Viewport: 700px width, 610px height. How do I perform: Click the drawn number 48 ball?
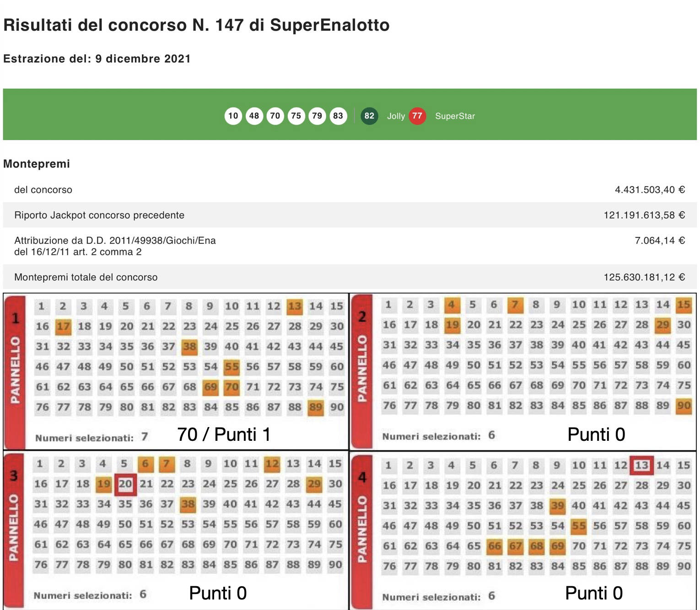[x=254, y=116]
